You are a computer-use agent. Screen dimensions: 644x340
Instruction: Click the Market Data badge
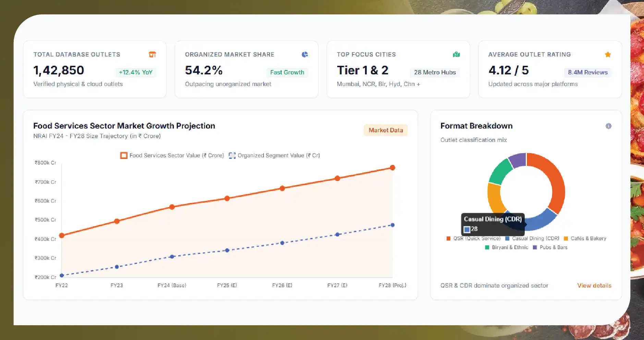coord(386,130)
